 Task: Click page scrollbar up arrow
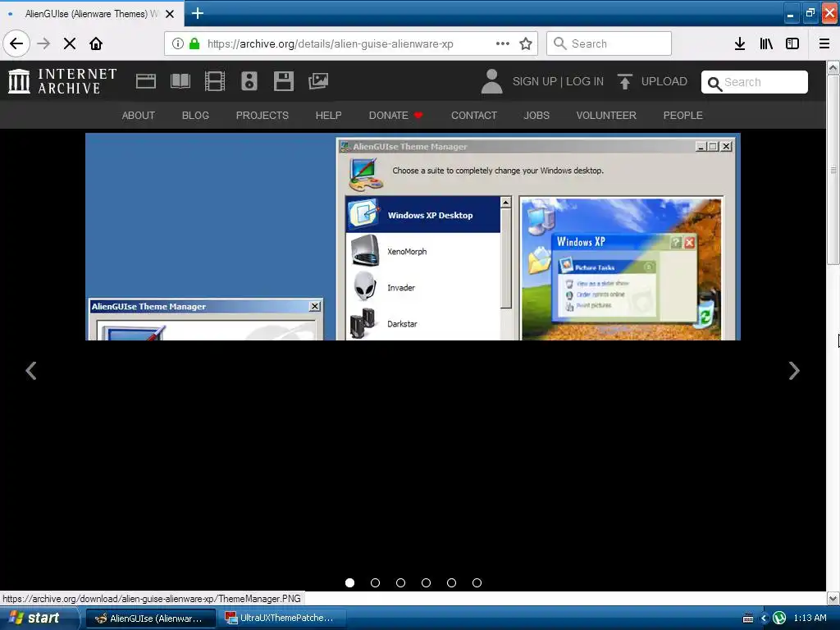click(833, 68)
